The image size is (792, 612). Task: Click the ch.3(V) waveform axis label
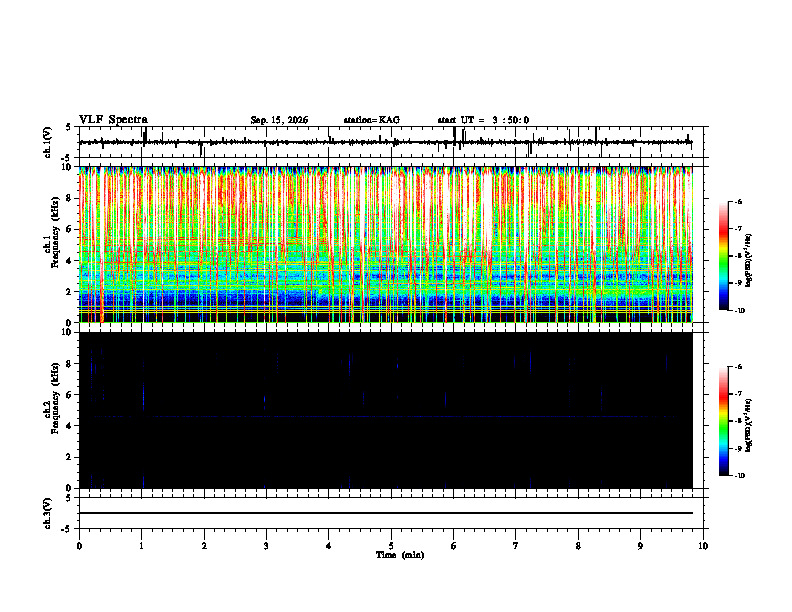coord(48,513)
